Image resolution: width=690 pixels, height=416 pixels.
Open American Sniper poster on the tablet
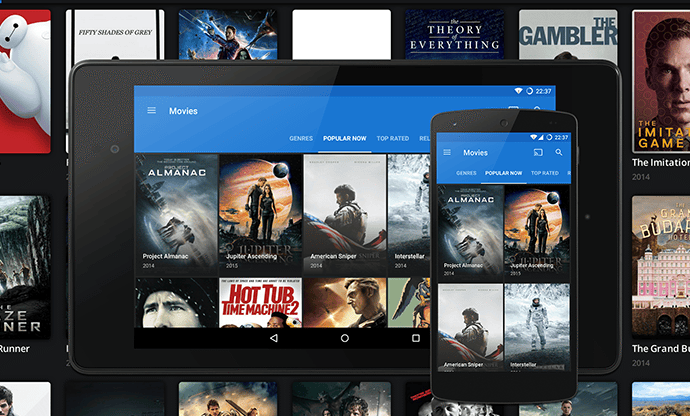click(345, 214)
